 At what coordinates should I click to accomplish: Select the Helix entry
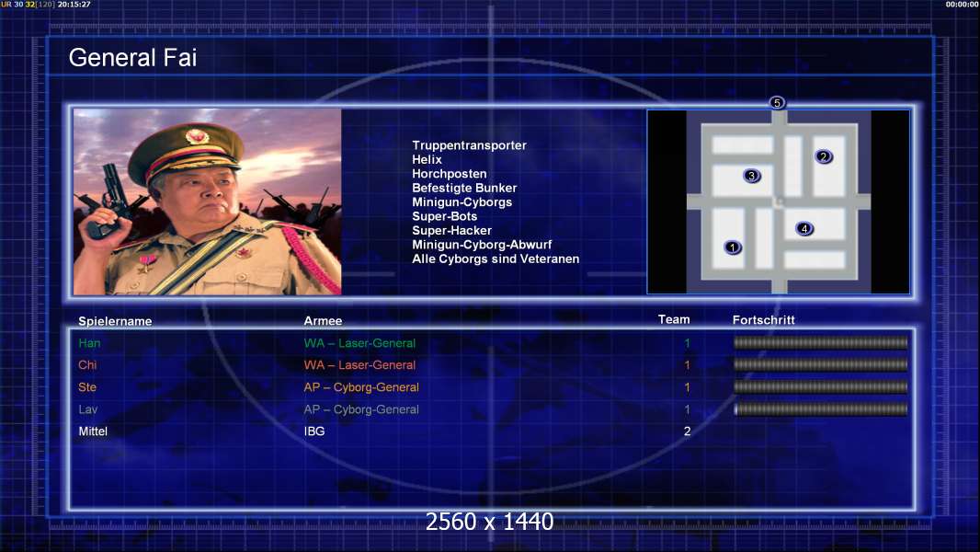pyautogui.click(x=427, y=159)
